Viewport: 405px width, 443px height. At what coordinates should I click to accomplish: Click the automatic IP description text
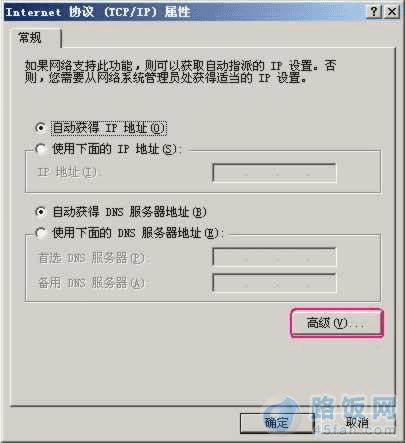(180, 72)
